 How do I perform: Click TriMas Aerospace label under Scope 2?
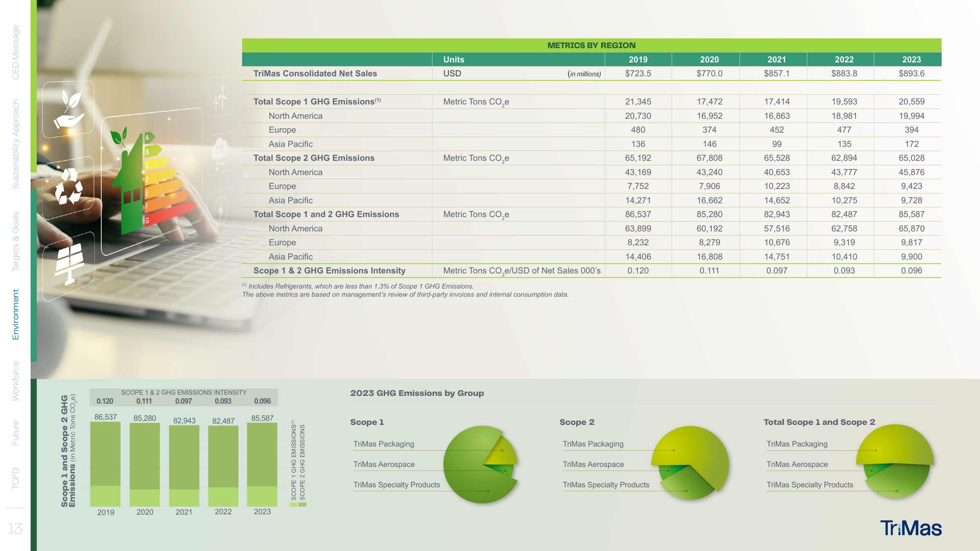(593, 464)
